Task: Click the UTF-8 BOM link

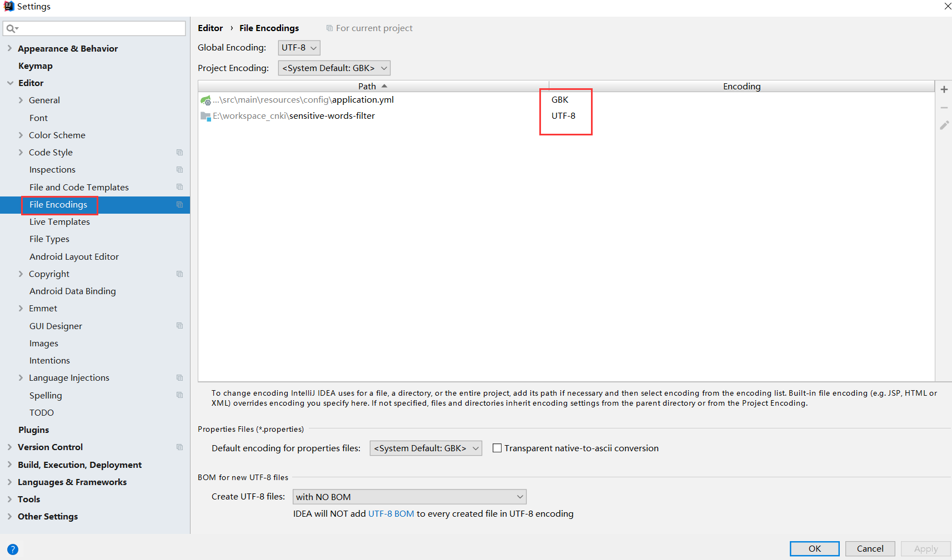Action: coord(391,513)
